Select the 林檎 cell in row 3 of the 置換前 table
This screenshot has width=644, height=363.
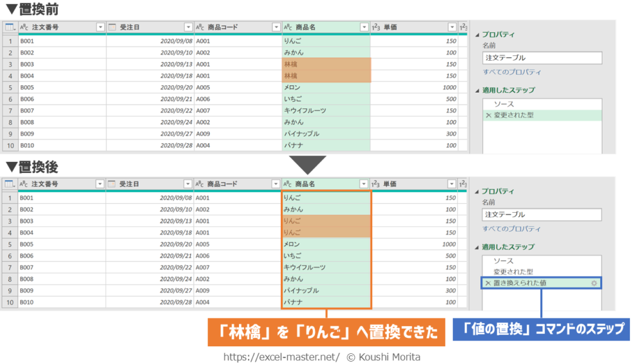click(x=326, y=64)
